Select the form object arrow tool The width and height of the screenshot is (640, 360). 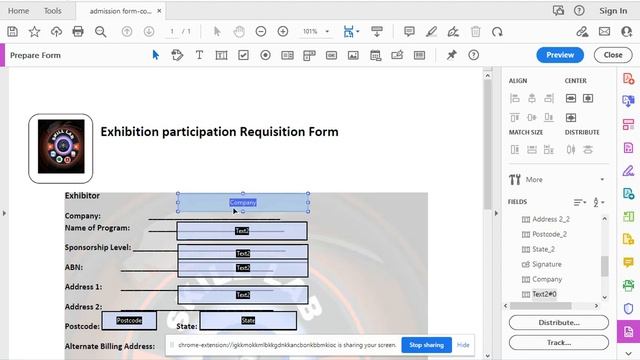click(156, 55)
